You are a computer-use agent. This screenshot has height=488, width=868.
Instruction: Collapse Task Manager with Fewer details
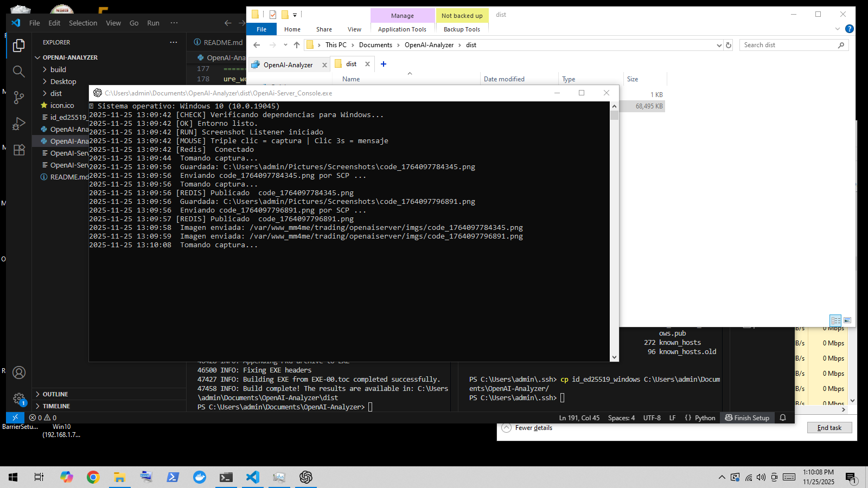click(x=533, y=428)
